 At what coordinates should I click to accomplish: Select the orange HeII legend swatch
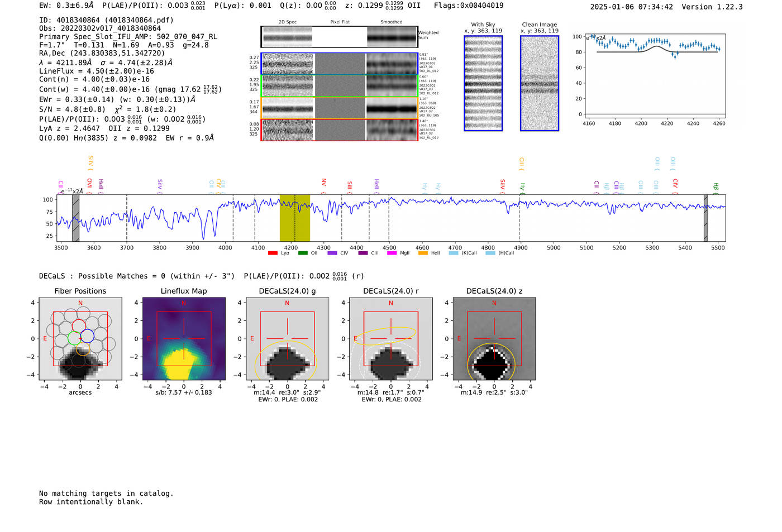pyautogui.click(x=423, y=253)
